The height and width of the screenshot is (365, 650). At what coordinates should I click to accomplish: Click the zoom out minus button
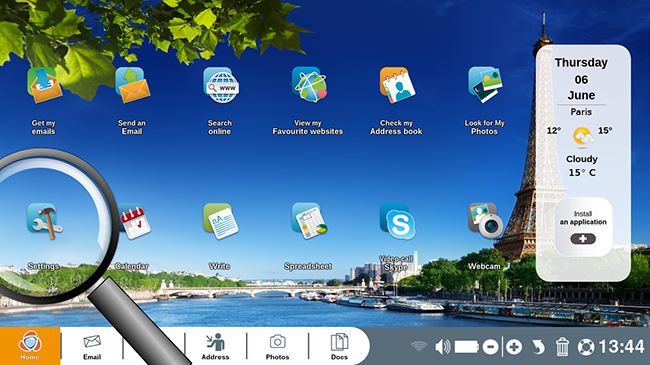tap(490, 347)
